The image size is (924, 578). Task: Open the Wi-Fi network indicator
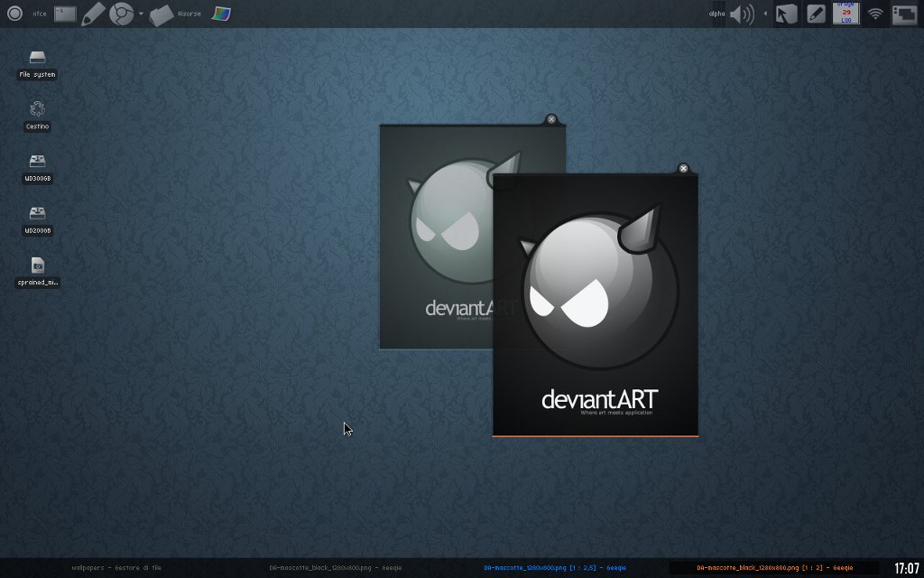coord(875,14)
